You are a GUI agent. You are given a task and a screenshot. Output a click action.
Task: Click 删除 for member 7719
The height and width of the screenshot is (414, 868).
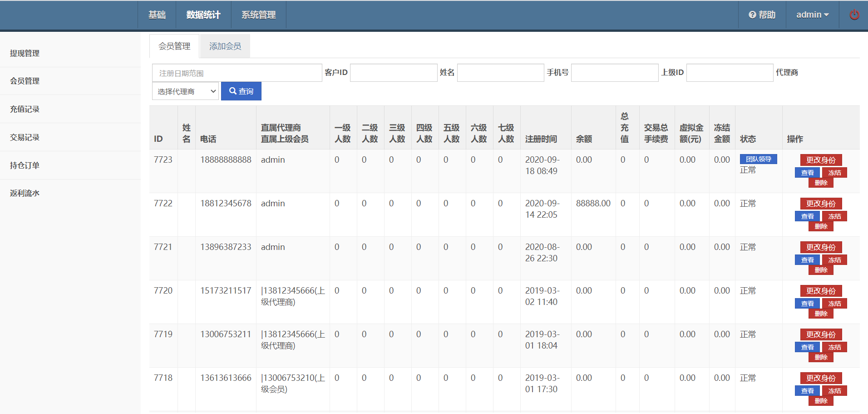click(821, 357)
